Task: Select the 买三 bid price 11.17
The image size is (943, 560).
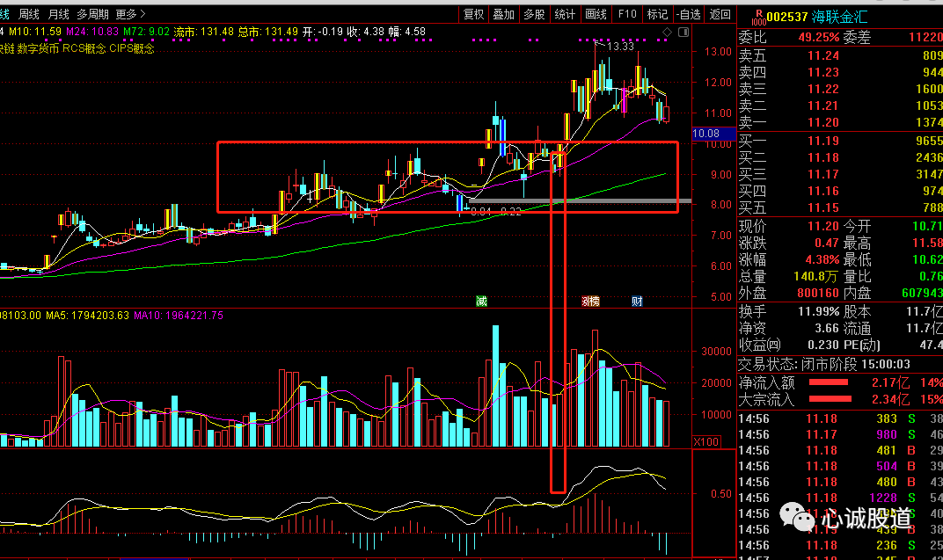Action: click(822, 174)
